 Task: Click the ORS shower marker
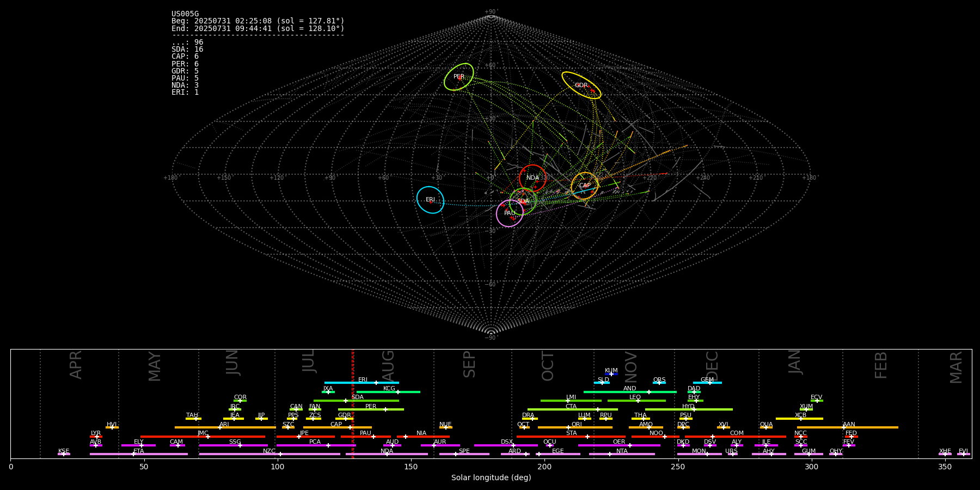pyautogui.click(x=659, y=383)
